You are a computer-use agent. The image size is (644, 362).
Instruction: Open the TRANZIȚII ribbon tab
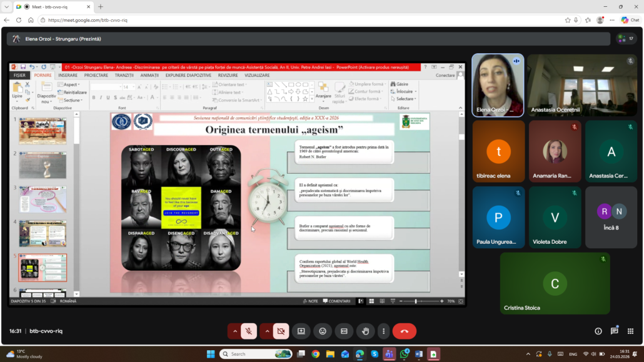[x=124, y=76]
